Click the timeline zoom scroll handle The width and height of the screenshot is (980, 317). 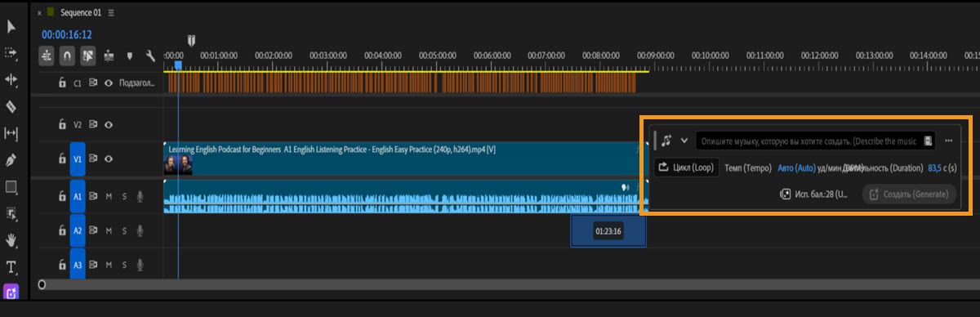coord(42,285)
